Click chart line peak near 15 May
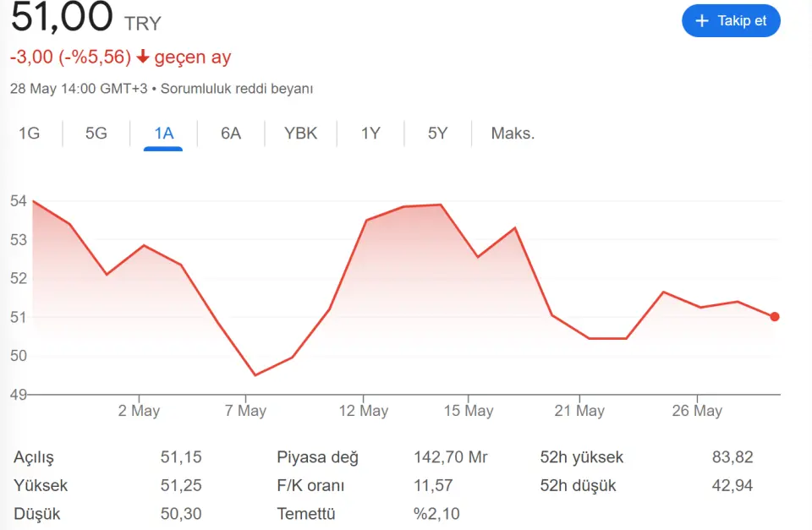The width and height of the screenshot is (812, 530). [x=441, y=205]
